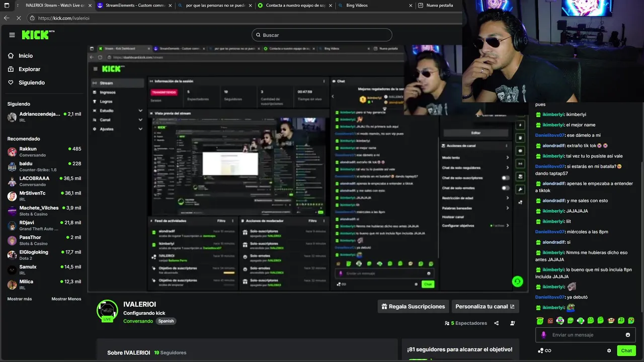Viewport: 644px width, 362px height.
Task: Click the Enviar un mensaje input
Action: click(x=586, y=335)
